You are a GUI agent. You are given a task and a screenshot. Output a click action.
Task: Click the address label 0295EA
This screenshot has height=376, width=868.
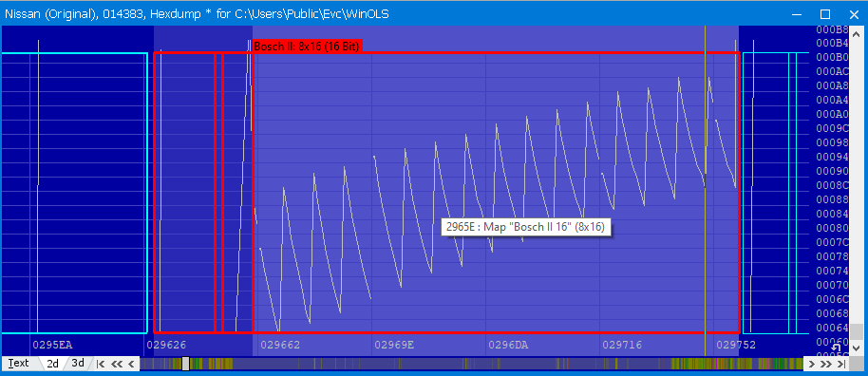[x=52, y=345]
